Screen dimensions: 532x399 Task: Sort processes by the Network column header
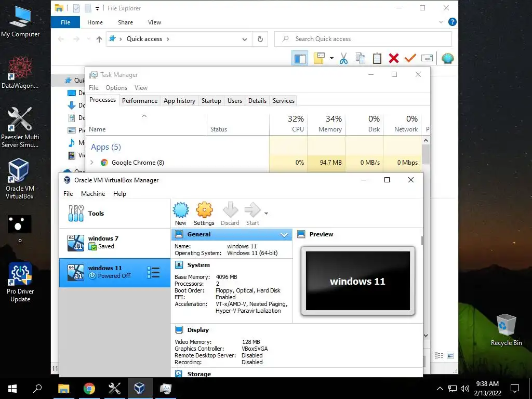(403, 124)
